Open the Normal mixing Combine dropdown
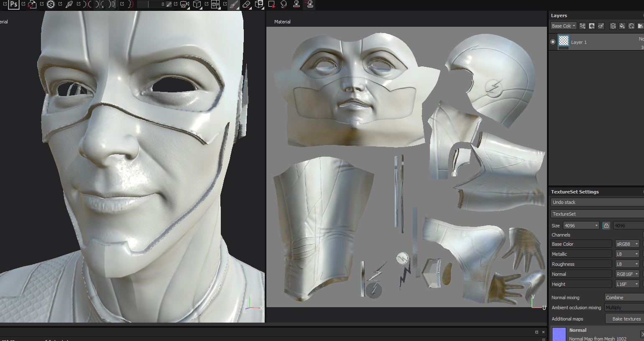Screen dimensions: 644x341 click(x=624, y=298)
